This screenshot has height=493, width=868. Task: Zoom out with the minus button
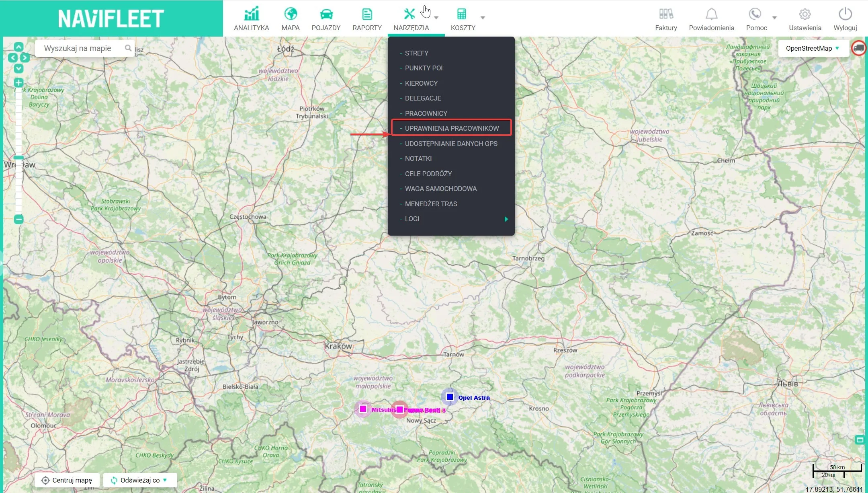pyautogui.click(x=18, y=219)
